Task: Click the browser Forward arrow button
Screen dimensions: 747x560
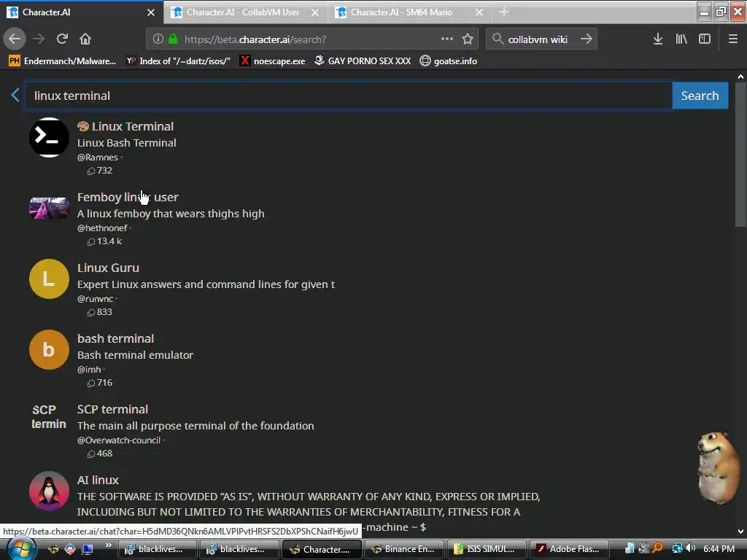Action: coord(39,39)
